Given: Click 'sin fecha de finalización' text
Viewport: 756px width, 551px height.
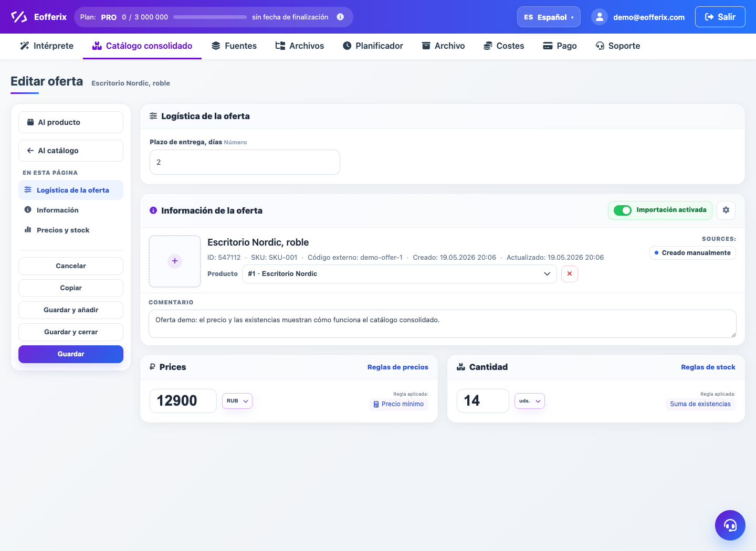Looking at the screenshot, I should (x=290, y=17).
